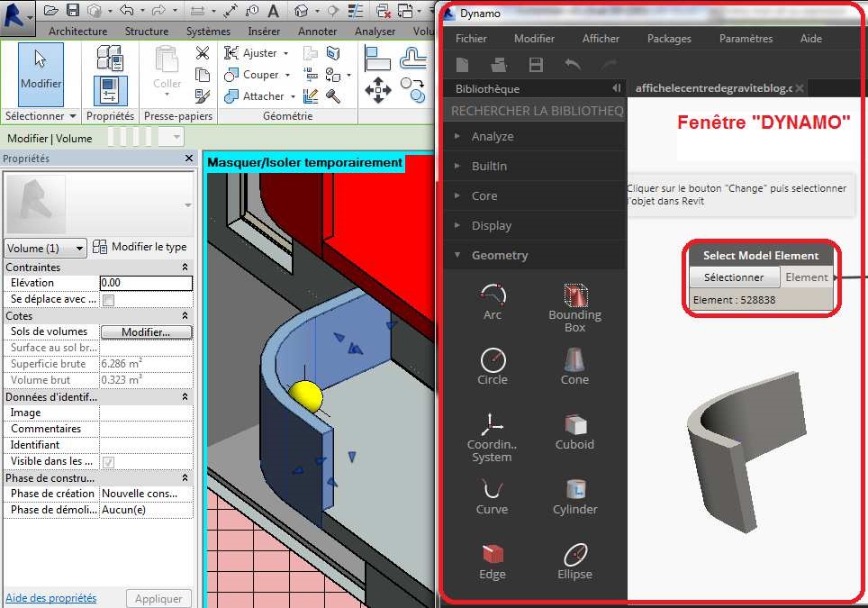Click the Cone geometry icon
Viewport: 868px width, 608px height.
574,359
